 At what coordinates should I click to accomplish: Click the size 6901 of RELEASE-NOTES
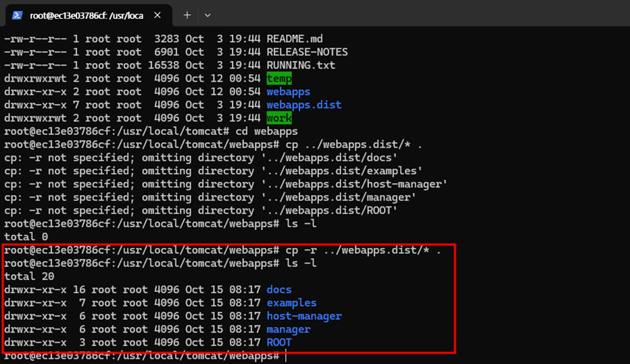pos(166,52)
